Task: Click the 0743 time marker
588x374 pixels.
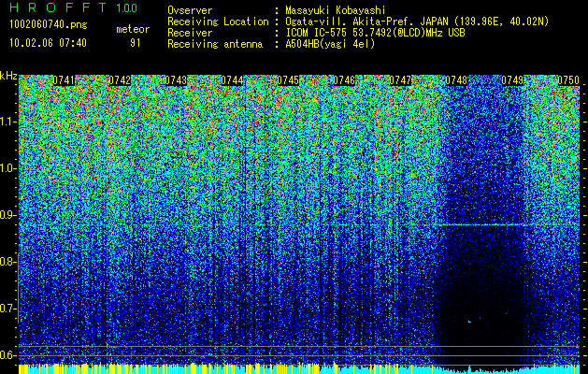Action: point(176,80)
